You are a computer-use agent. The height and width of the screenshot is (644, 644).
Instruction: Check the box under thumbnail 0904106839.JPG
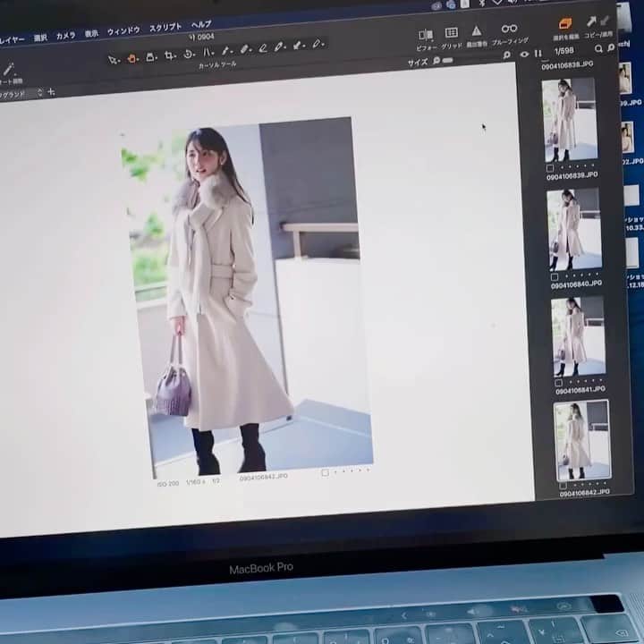pos(550,167)
